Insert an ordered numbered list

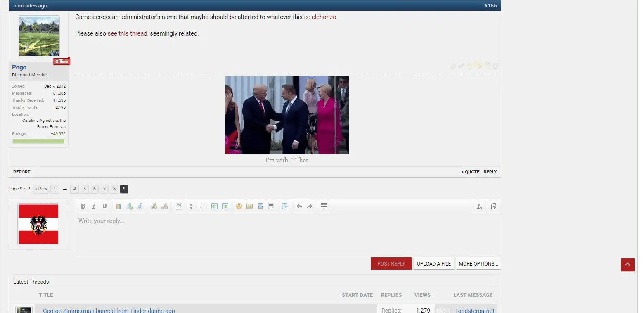coord(204,206)
